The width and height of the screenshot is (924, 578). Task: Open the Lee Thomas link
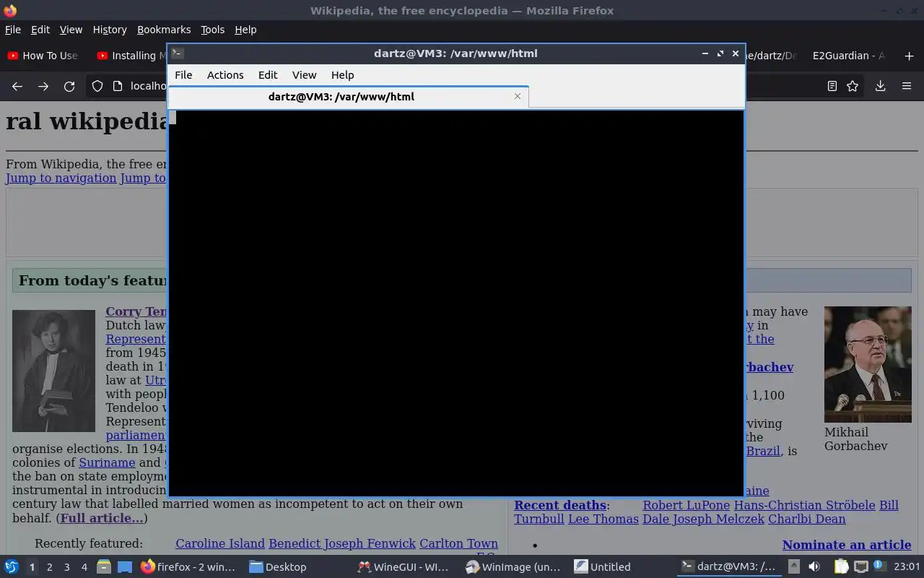coord(603,519)
